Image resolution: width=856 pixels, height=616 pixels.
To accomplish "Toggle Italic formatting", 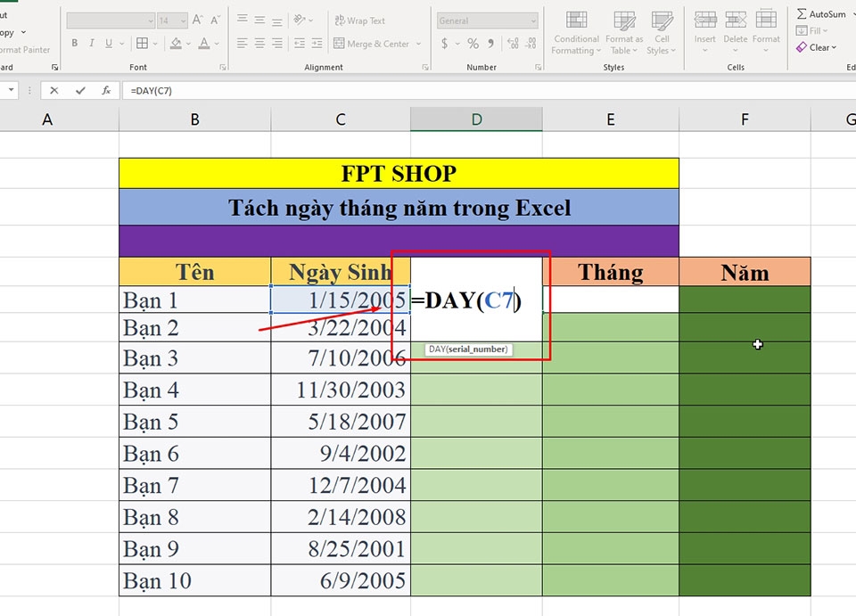I will [x=91, y=43].
